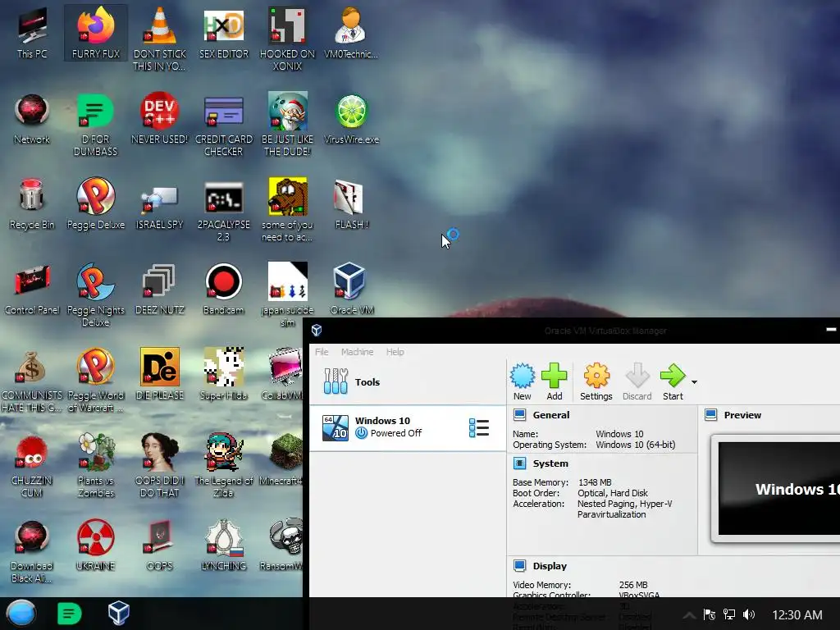840x630 pixels.
Task: Click the New machine toolbar icon
Action: point(522,382)
